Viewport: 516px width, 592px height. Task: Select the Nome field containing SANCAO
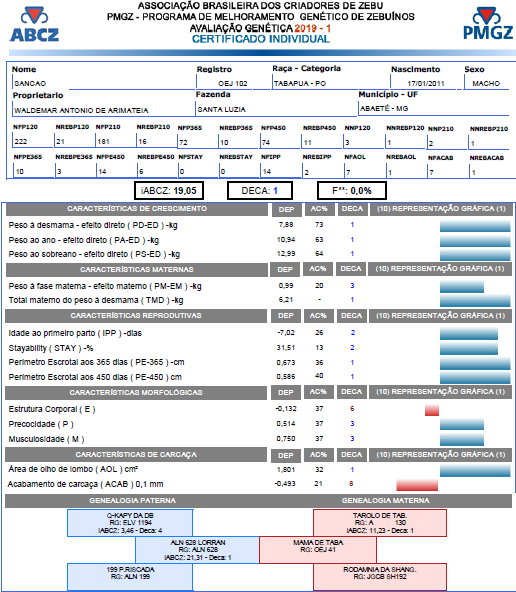pos(103,83)
